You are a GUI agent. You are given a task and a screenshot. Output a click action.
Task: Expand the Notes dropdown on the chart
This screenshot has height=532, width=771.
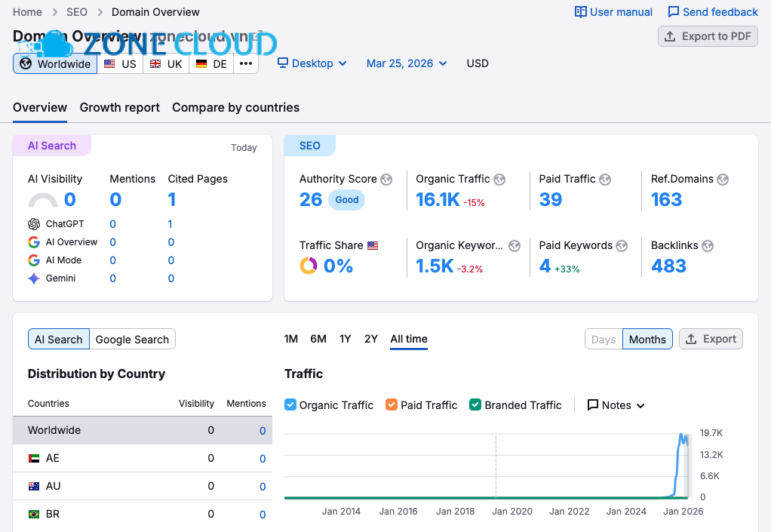[616, 404]
